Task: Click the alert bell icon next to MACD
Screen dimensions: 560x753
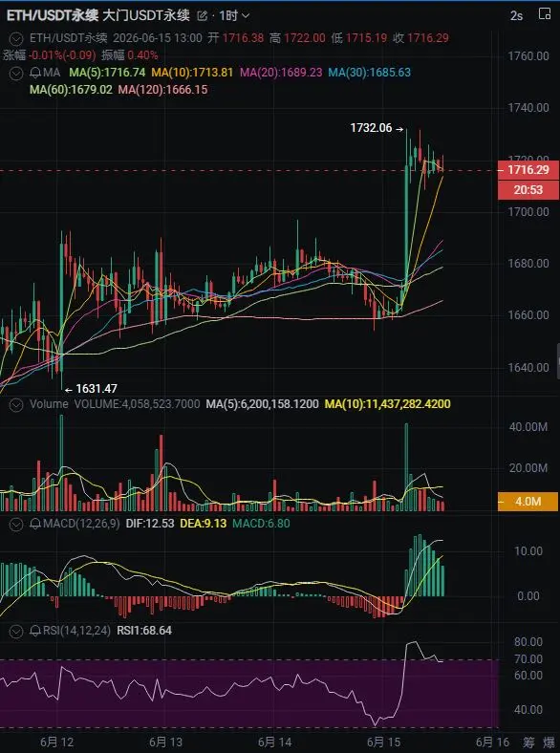Action: (x=35, y=524)
